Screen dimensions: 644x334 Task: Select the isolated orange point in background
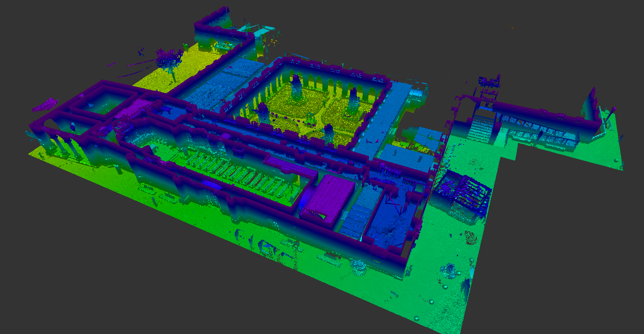tap(511, 27)
